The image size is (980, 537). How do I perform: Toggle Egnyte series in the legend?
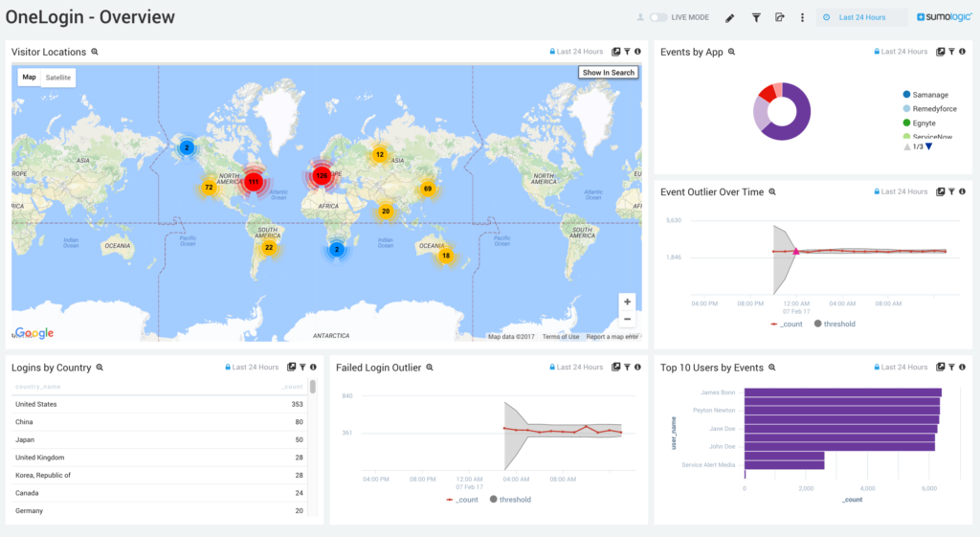tap(920, 123)
